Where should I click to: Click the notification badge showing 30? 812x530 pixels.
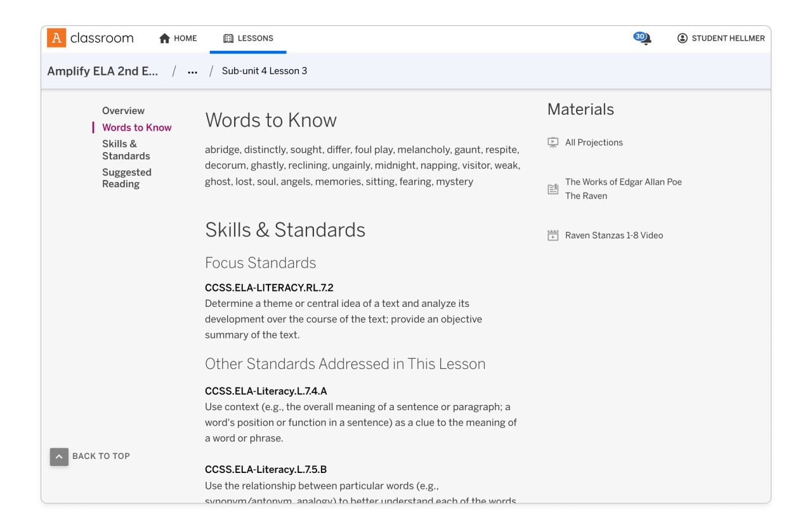click(639, 36)
